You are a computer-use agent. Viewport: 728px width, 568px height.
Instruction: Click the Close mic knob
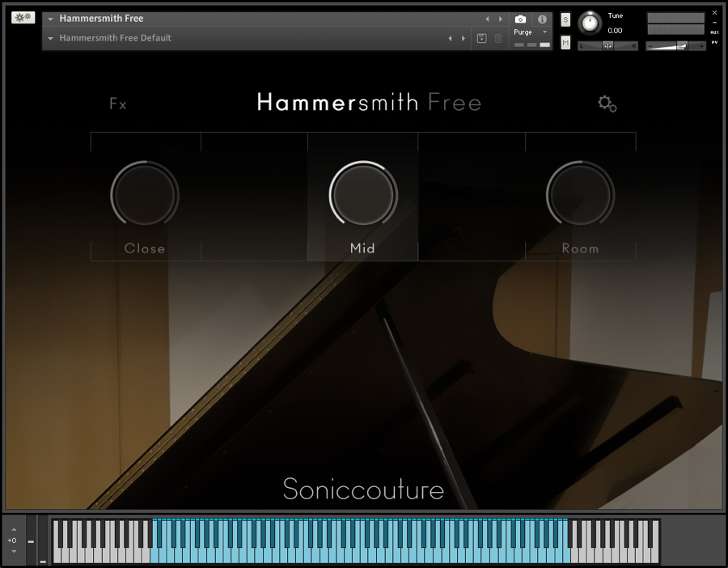[145, 195]
